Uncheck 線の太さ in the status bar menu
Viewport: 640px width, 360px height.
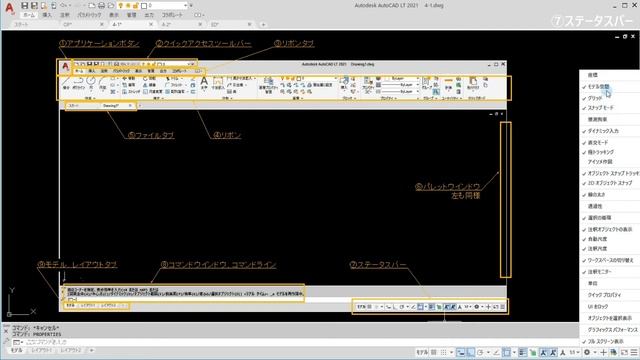596,195
